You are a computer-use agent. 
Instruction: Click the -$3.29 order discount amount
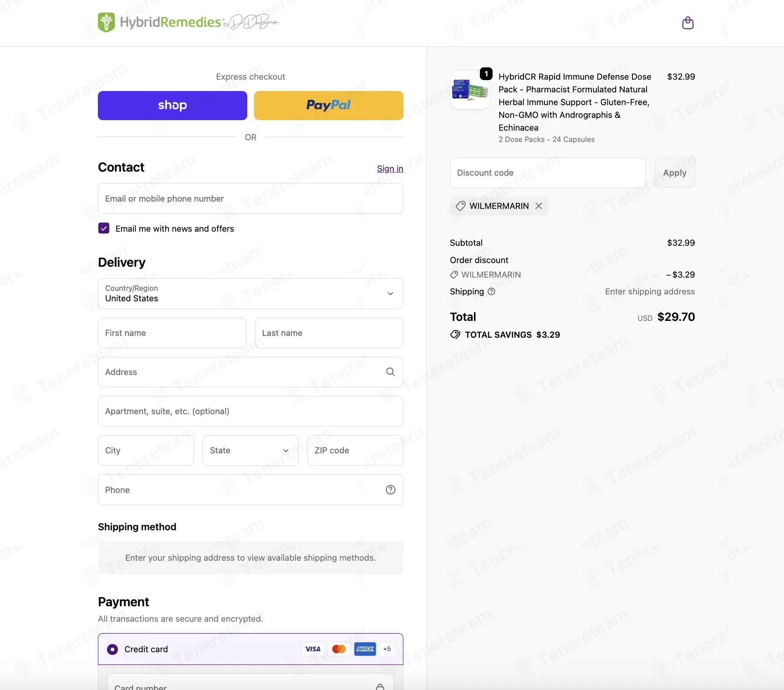coord(680,275)
